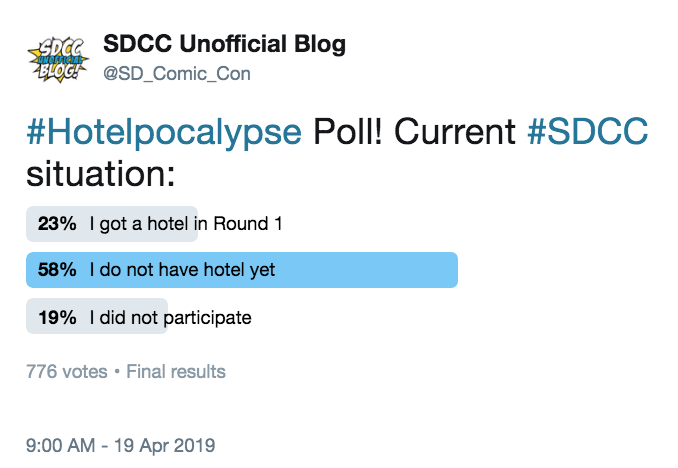Choose 'I did not participate' option
678x468 pixels.
coord(170,318)
